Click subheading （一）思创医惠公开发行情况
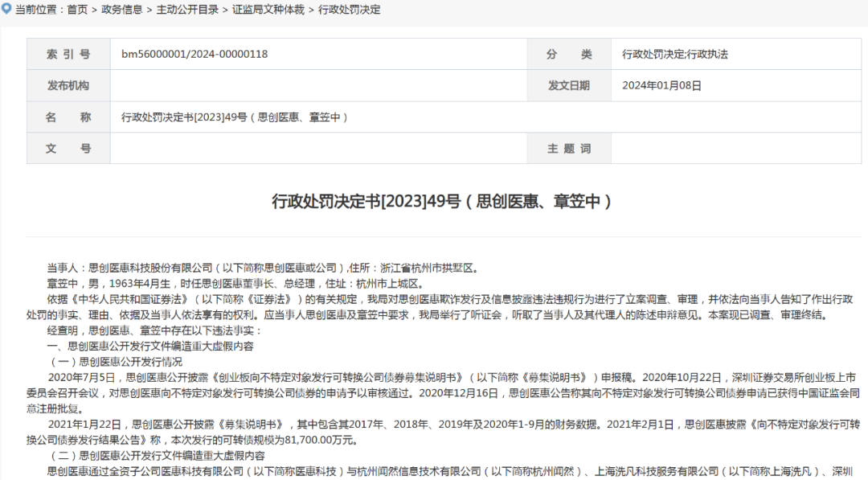The height and width of the screenshot is (480, 868). pos(115,362)
